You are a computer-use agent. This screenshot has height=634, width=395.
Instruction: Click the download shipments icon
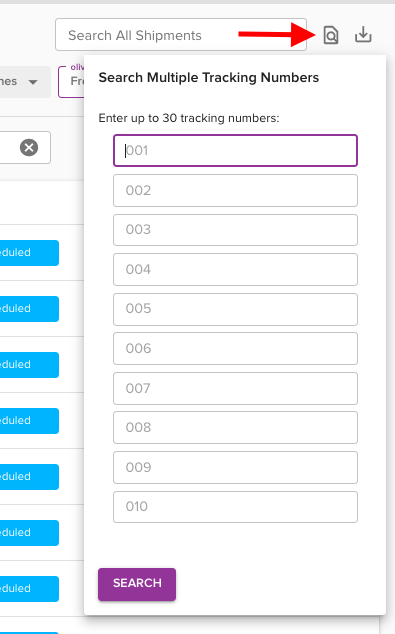363,35
